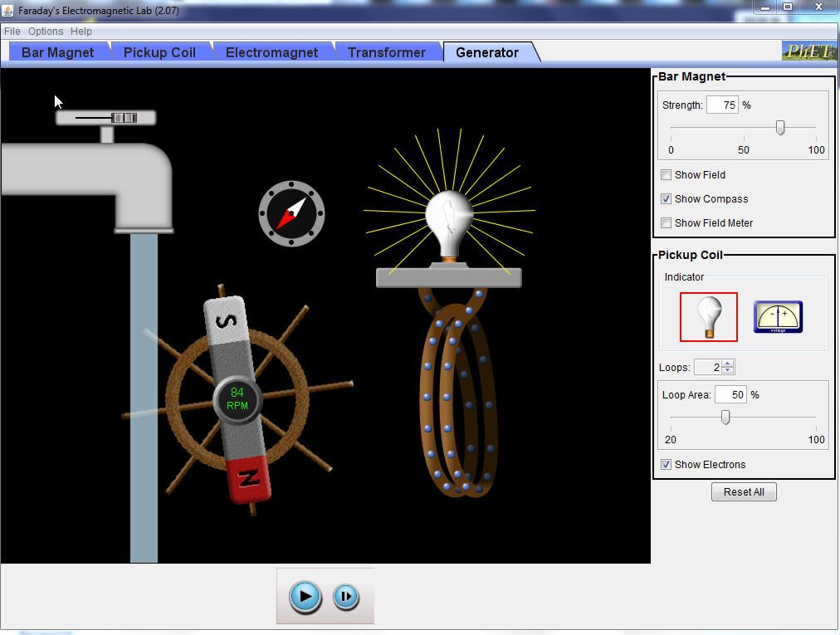Screen dimensions: 840x635
Task: Open the Options menu
Action: (46, 32)
